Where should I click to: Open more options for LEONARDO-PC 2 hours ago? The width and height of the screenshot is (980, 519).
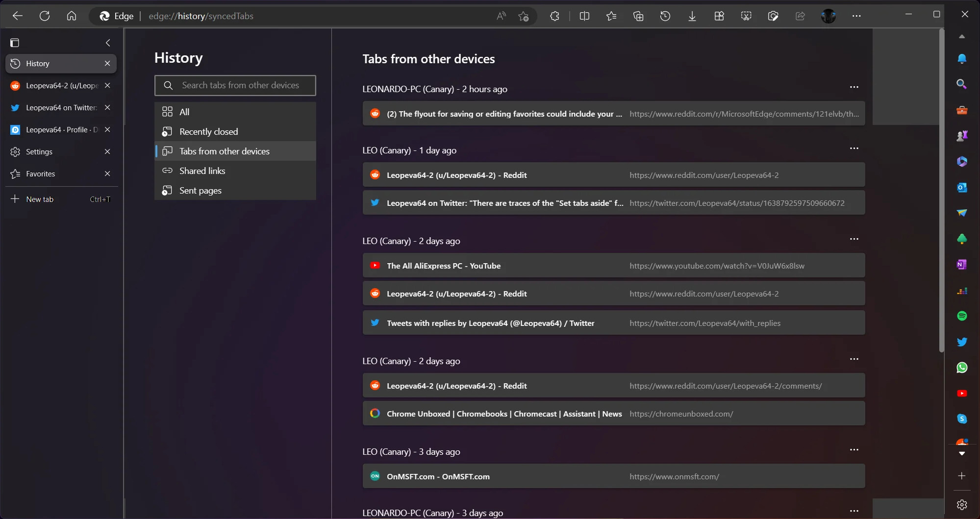[x=854, y=87]
